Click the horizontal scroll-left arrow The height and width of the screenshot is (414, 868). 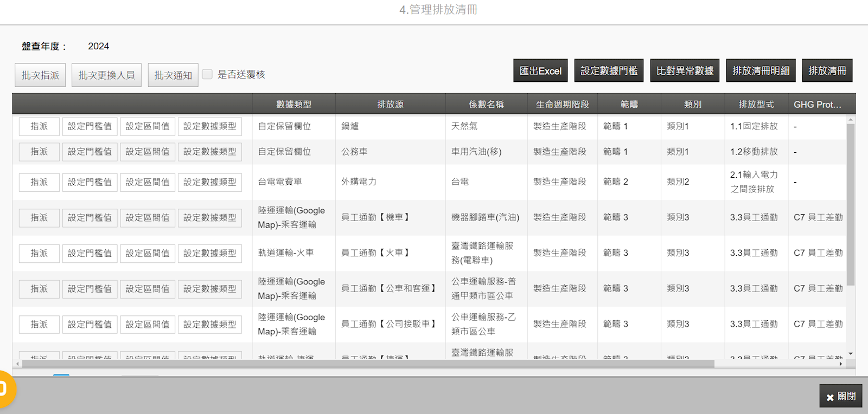pyautogui.click(x=17, y=364)
